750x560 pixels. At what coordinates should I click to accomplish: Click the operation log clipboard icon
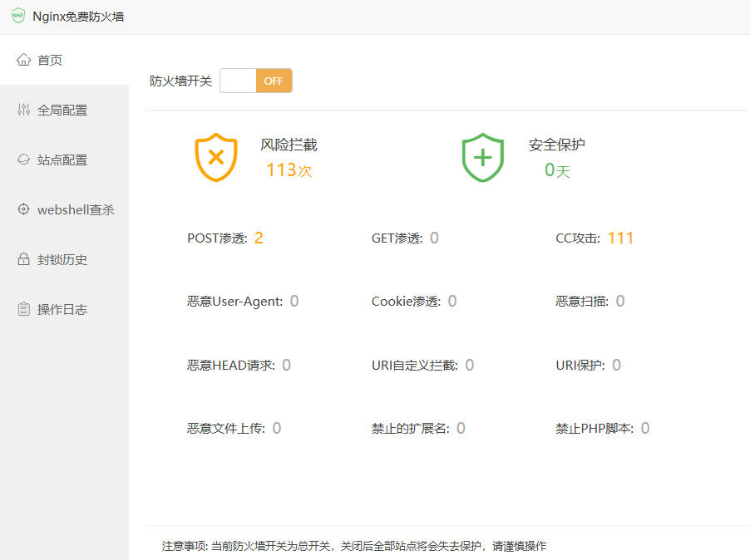coord(23,309)
